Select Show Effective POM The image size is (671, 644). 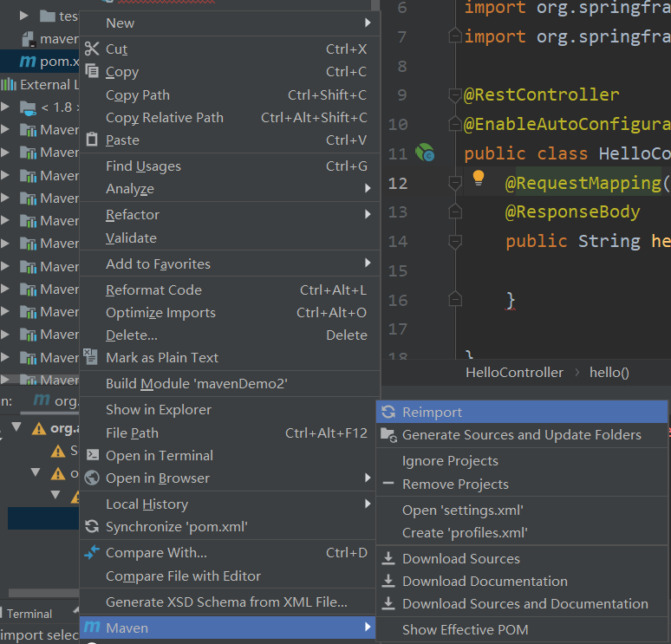465,630
